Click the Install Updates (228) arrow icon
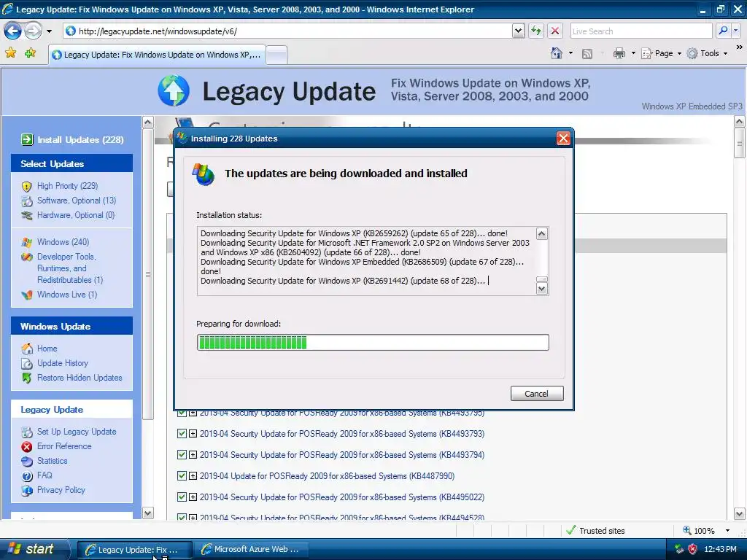 (x=27, y=139)
